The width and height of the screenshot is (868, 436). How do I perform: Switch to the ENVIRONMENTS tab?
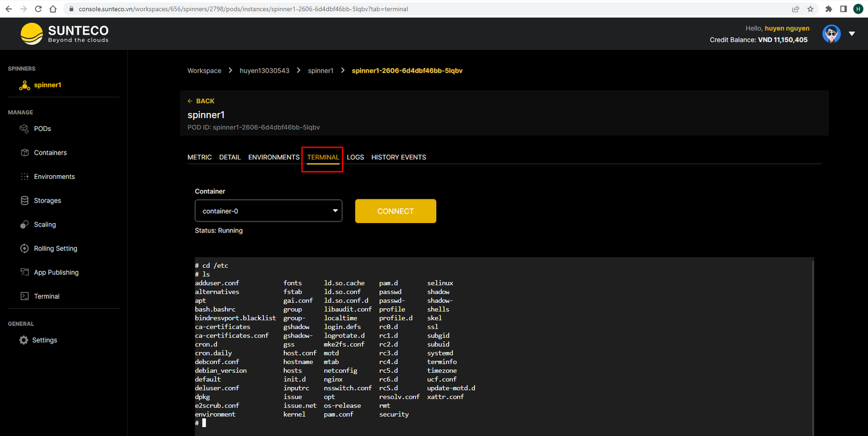point(274,157)
